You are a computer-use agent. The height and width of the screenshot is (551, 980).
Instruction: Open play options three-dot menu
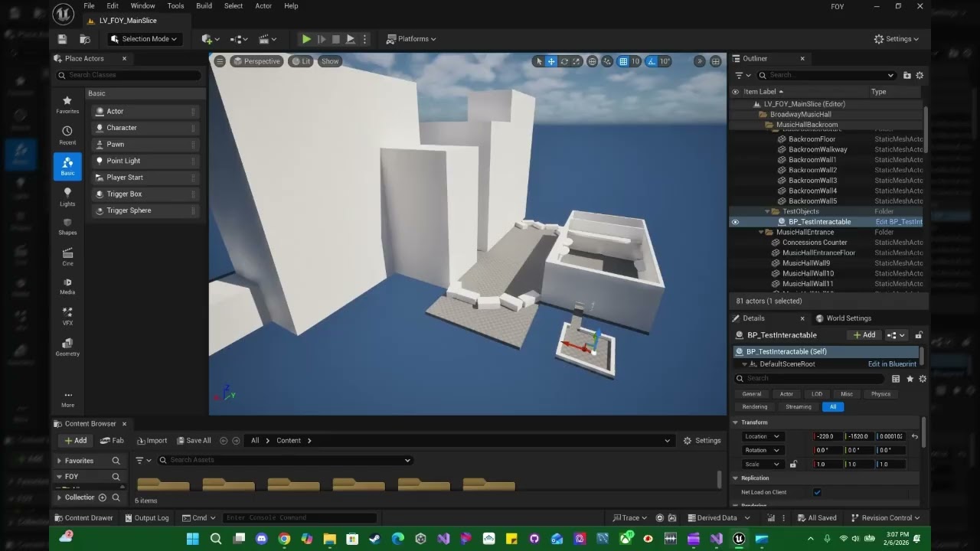click(x=364, y=39)
